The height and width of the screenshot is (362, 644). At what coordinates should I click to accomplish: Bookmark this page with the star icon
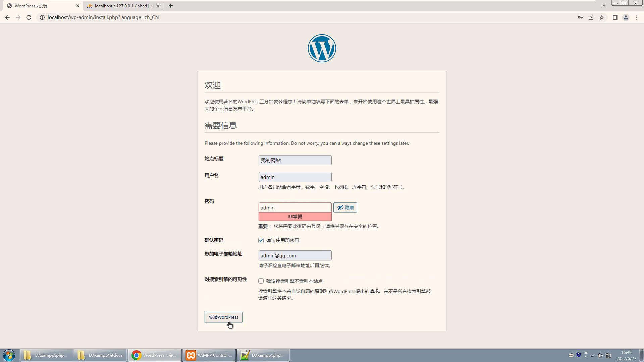(x=602, y=17)
